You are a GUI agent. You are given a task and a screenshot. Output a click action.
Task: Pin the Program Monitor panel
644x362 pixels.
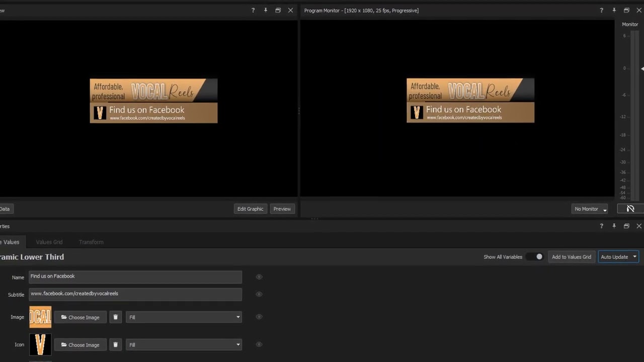click(614, 10)
